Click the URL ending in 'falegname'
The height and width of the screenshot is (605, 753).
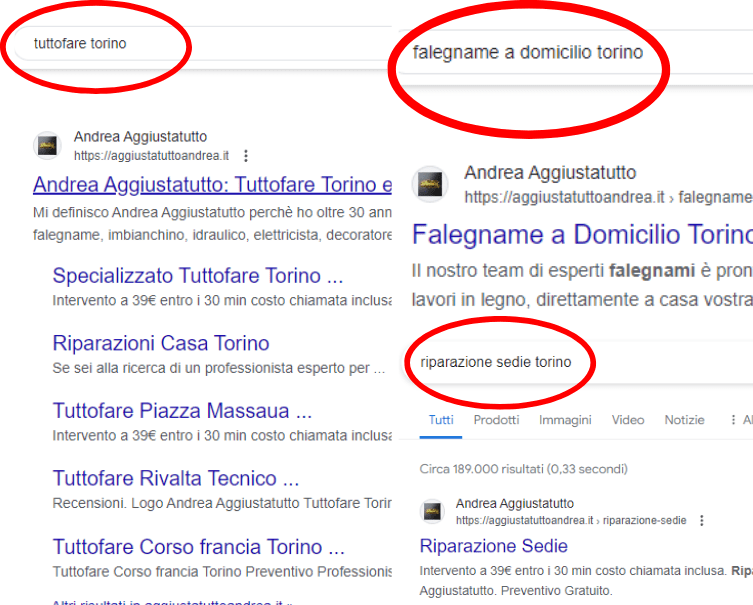point(608,197)
